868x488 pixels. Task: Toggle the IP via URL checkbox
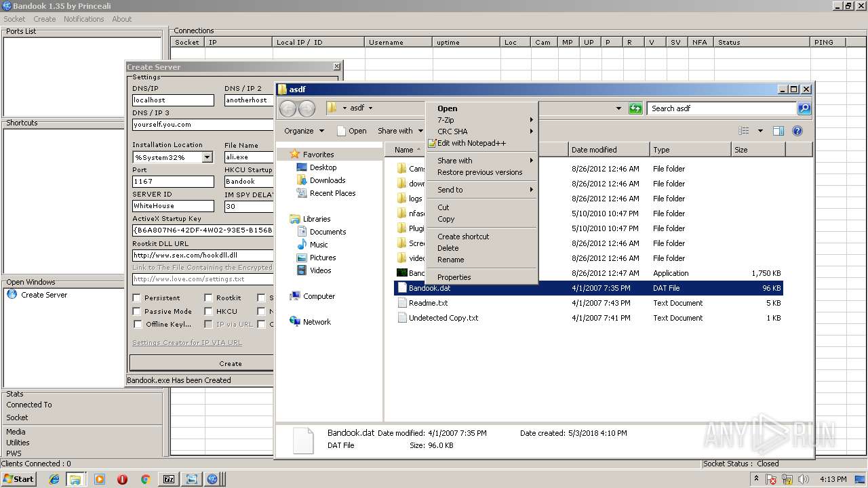click(209, 324)
